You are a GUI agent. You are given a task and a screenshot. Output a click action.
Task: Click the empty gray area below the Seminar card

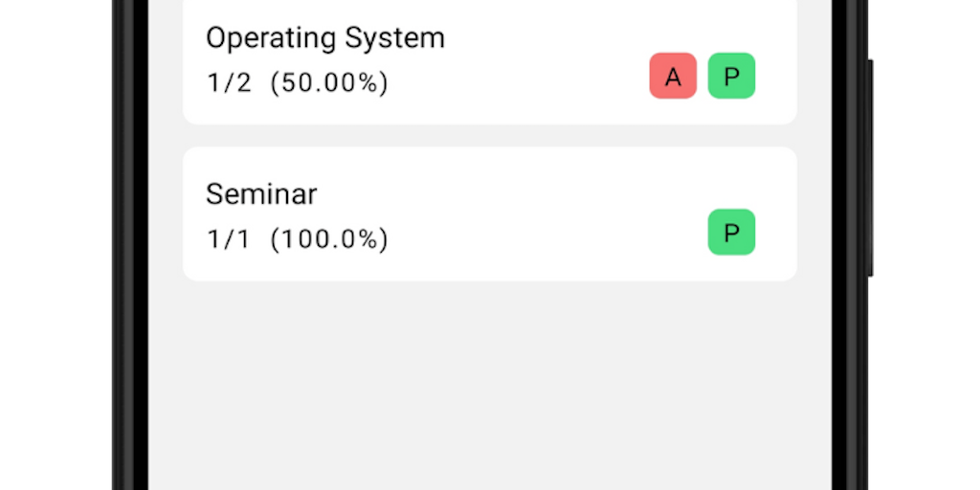(489, 383)
